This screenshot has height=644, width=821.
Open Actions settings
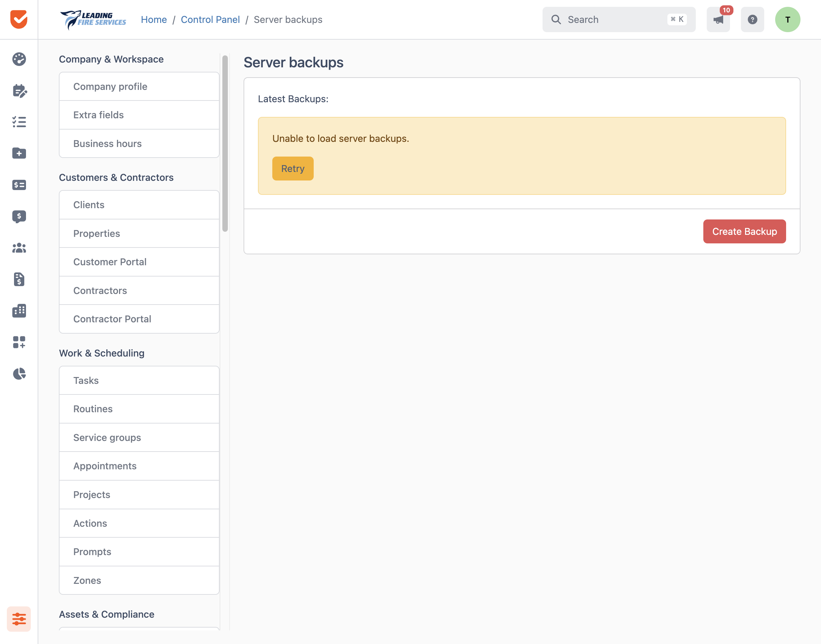click(x=139, y=523)
